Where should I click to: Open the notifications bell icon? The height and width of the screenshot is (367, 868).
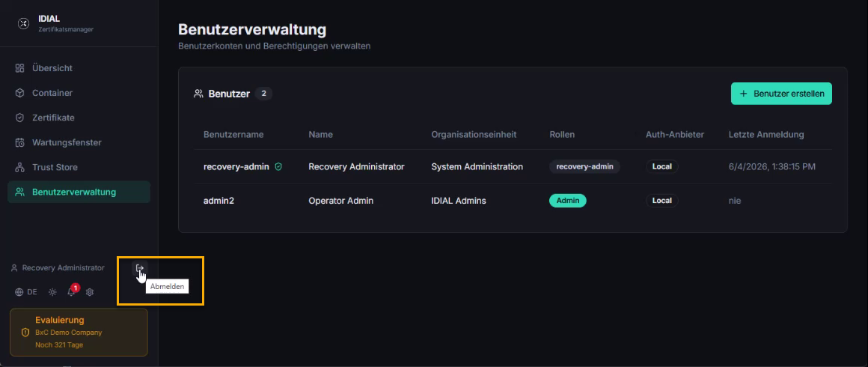(71, 291)
